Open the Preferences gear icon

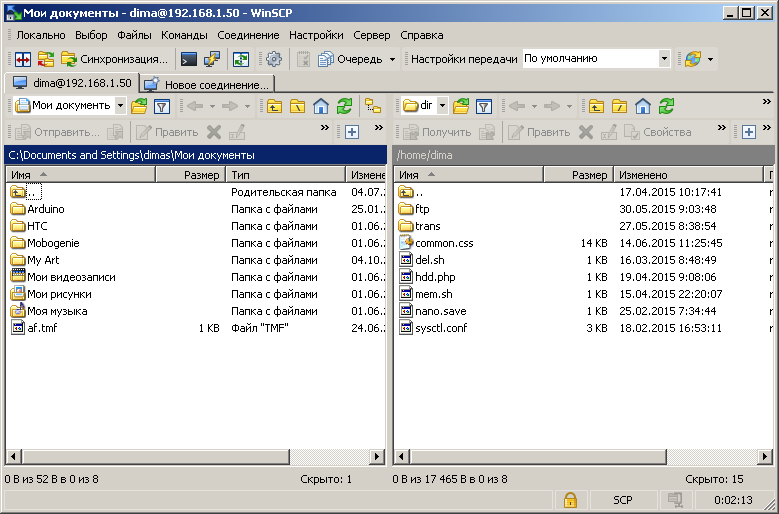(273, 59)
